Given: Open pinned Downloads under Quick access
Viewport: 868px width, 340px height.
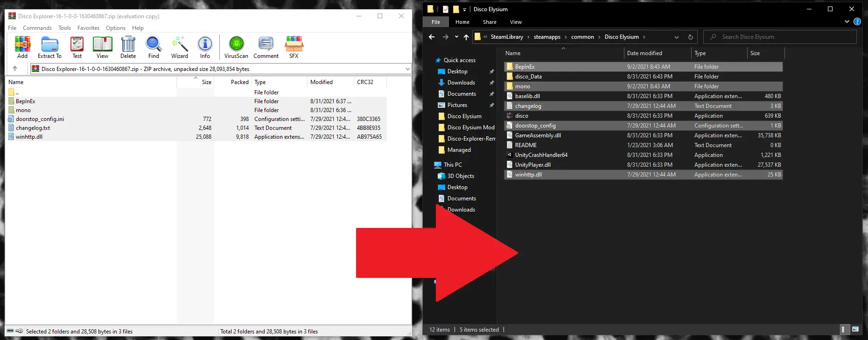Looking at the screenshot, I should click(x=461, y=83).
